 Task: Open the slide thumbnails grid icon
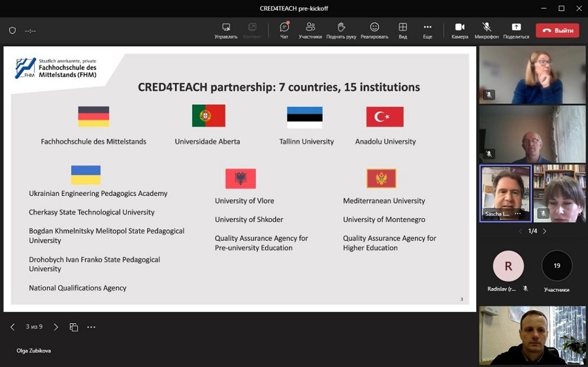coord(73,327)
